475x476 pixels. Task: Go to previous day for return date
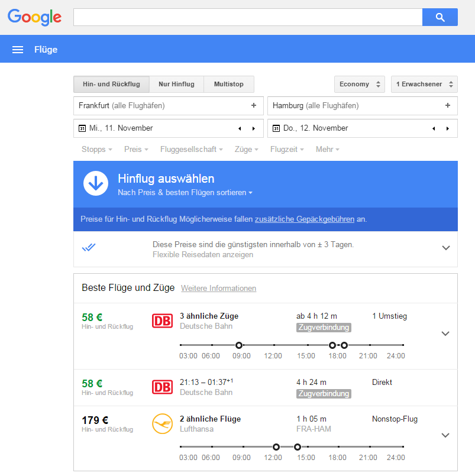pyautogui.click(x=434, y=128)
